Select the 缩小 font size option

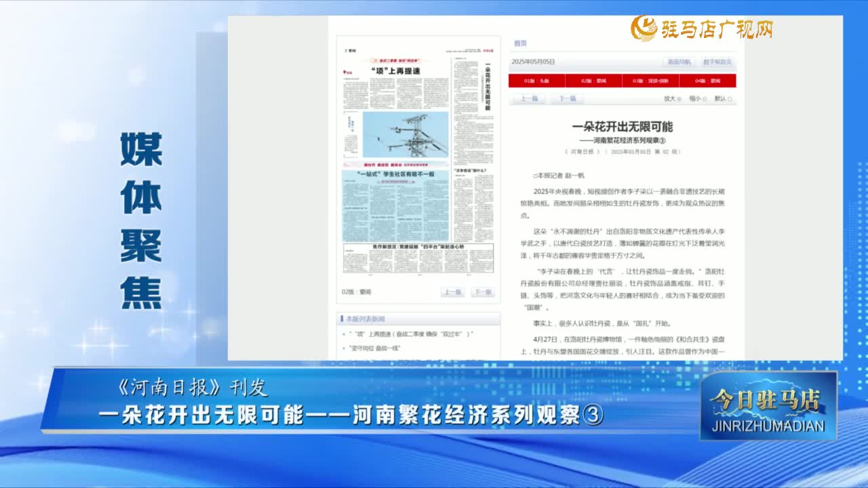point(696,99)
